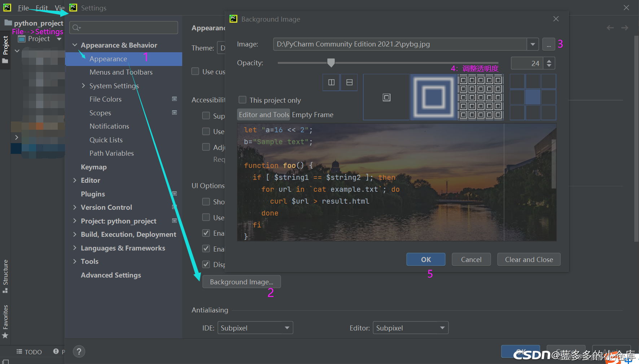The width and height of the screenshot is (639, 364).
Task: Open the Structure tool window
Action: pos(5,276)
